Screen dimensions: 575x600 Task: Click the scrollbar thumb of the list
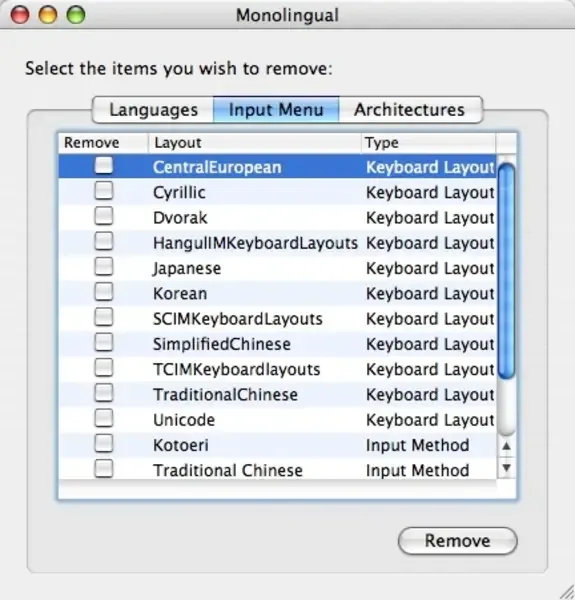[507, 271]
